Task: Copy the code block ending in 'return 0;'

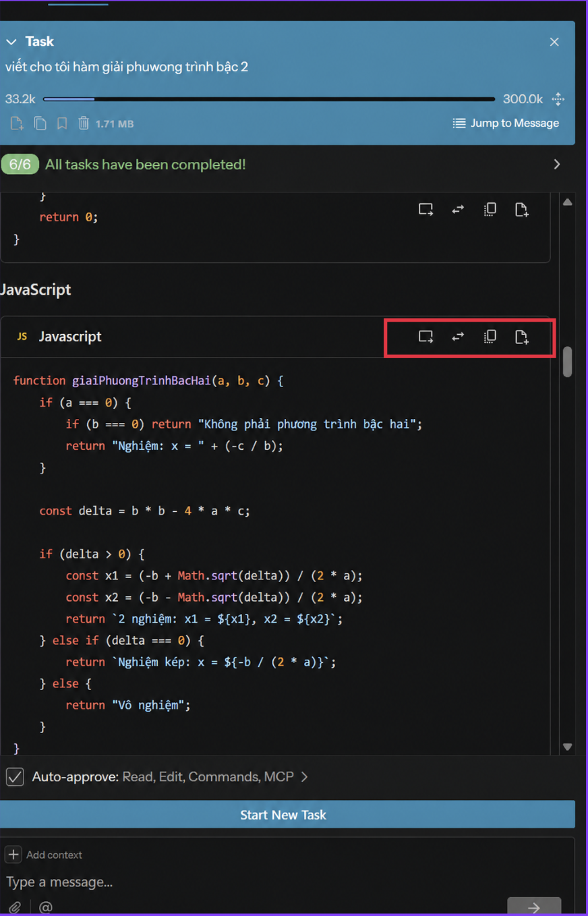Action: pos(490,209)
